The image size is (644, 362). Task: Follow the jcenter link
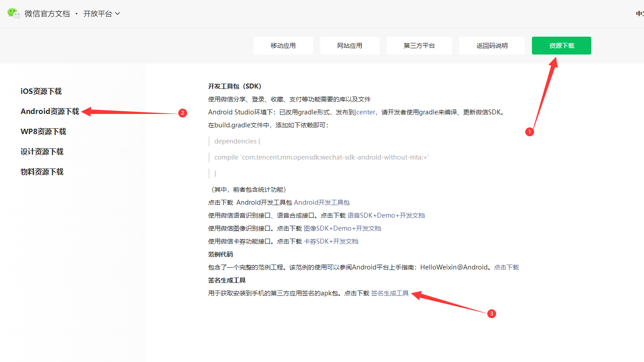click(365, 112)
